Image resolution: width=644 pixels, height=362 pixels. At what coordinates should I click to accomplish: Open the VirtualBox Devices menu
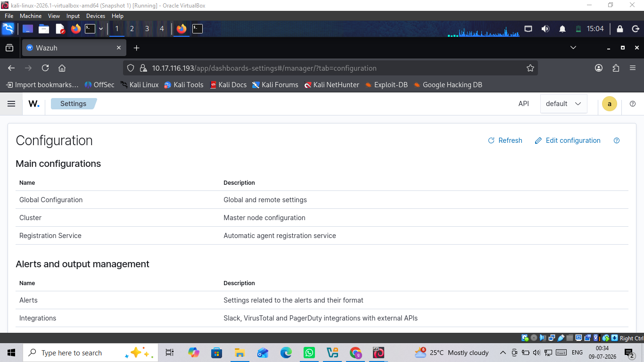96,16
